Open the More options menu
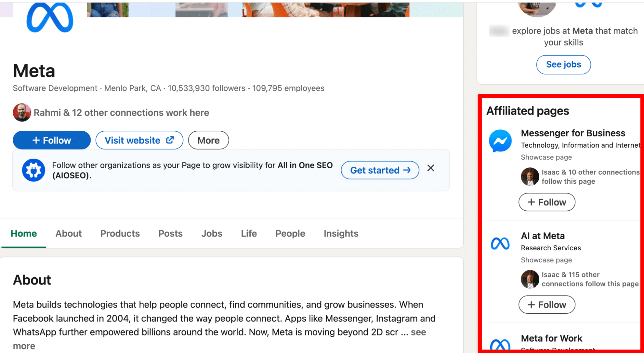 pyautogui.click(x=208, y=140)
